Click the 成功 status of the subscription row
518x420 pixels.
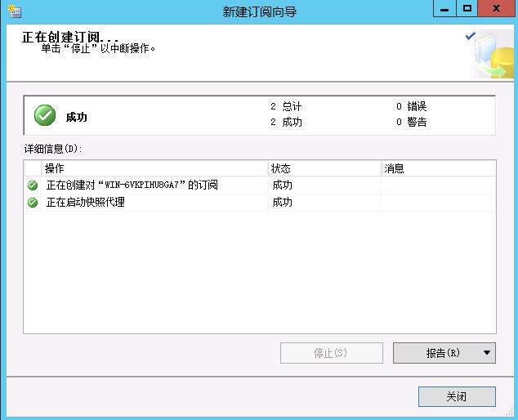point(283,185)
